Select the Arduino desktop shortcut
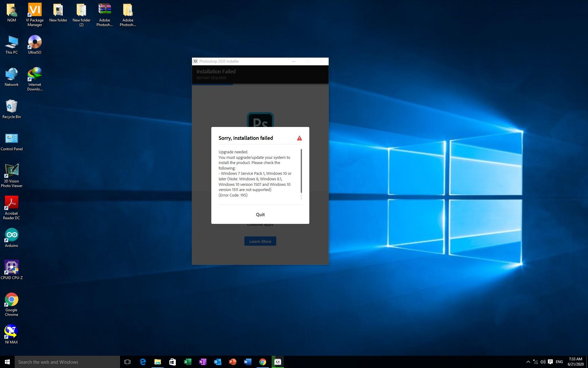Screen dimensions: 588x368 click(12, 238)
